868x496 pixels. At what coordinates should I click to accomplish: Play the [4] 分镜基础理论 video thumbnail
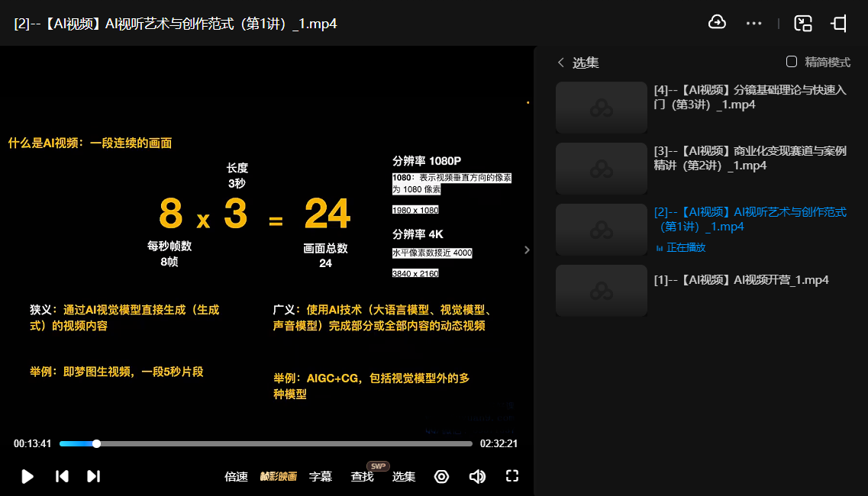(x=602, y=108)
